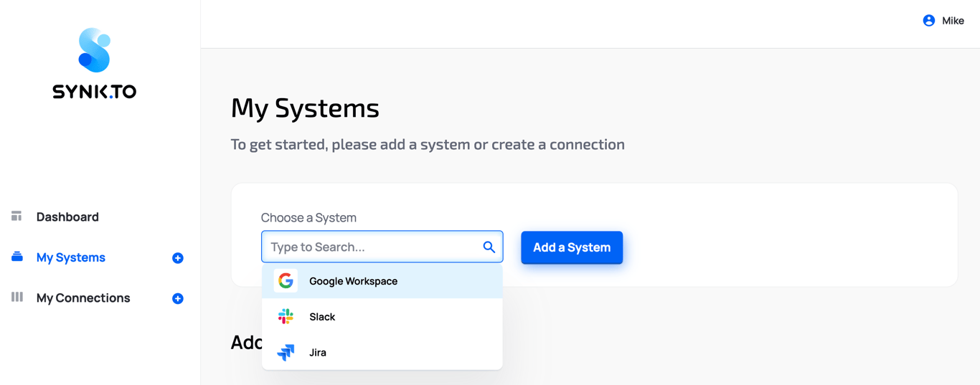
Task: Click the plus icon beside My Systems
Action: pyautogui.click(x=178, y=258)
